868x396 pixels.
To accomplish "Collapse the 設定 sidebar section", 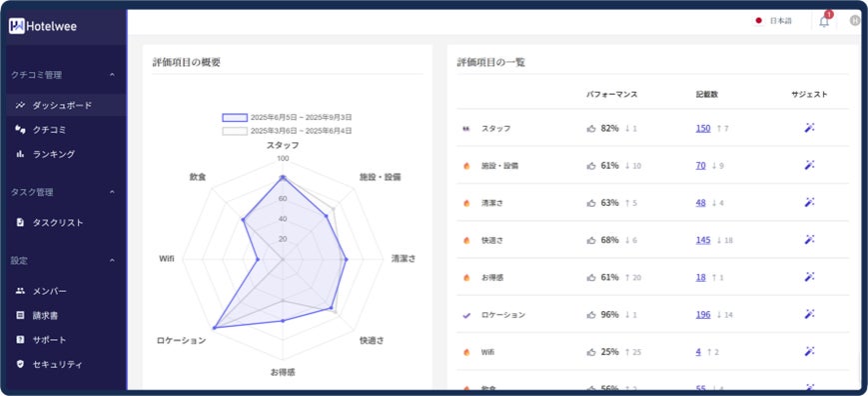I will (x=113, y=260).
